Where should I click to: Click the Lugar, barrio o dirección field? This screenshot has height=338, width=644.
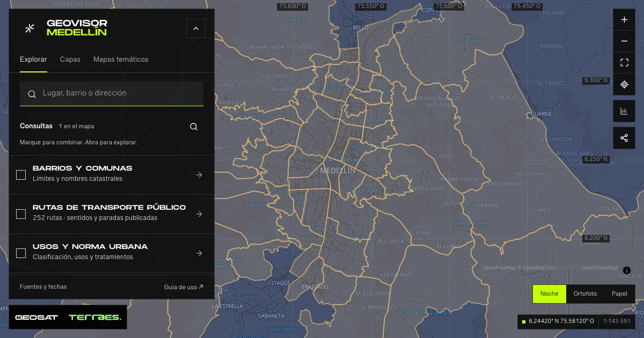[112, 94]
